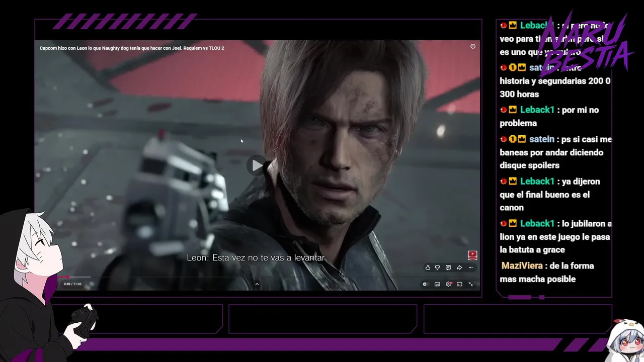The height and width of the screenshot is (362, 644).
Task: Click the channel subscribe watermark
Action: tap(472, 255)
